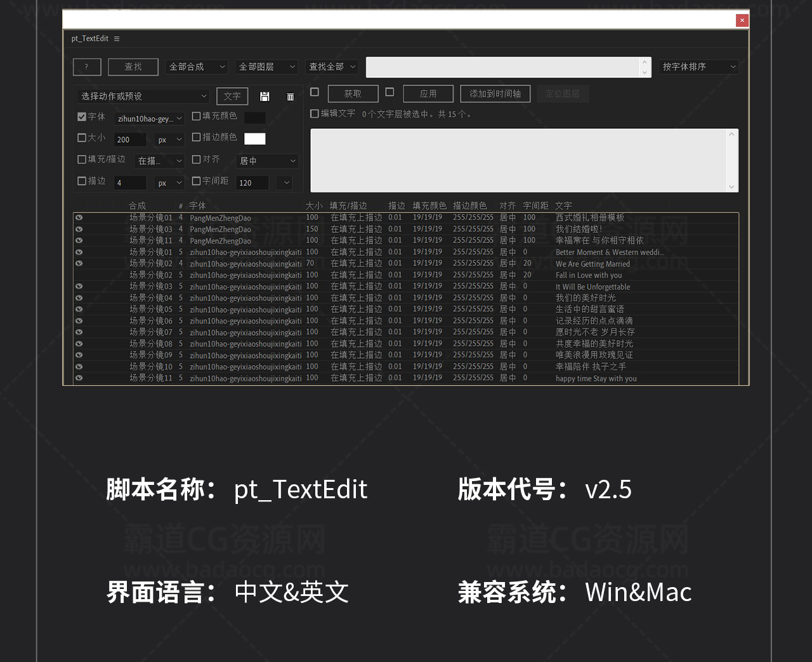The width and height of the screenshot is (812, 662).
Task: Click the down arrow in the search field
Action: [x=645, y=72]
